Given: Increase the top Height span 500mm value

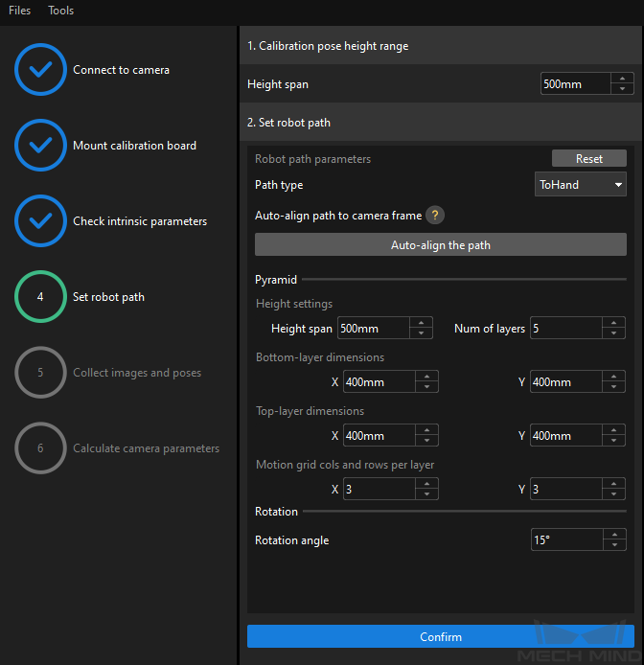Looking at the screenshot, I should click(x=622, y=79).
